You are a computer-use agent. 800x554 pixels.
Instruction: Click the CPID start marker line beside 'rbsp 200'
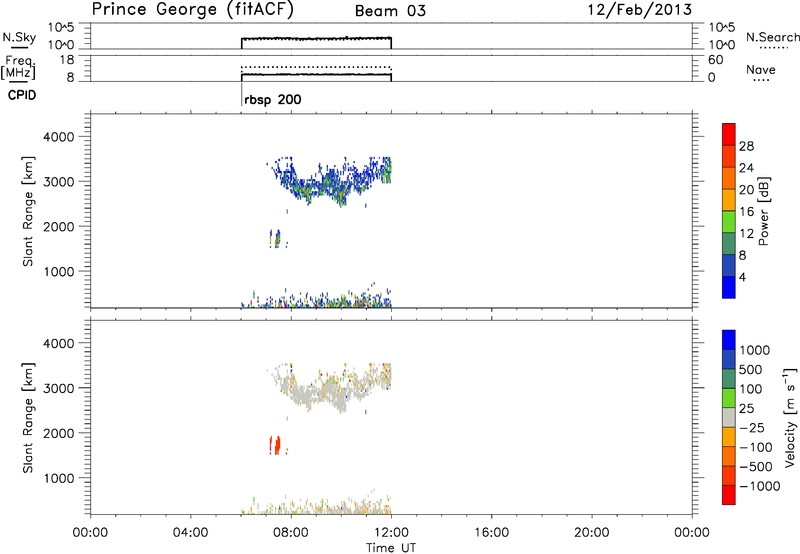(x=241, y=94)
